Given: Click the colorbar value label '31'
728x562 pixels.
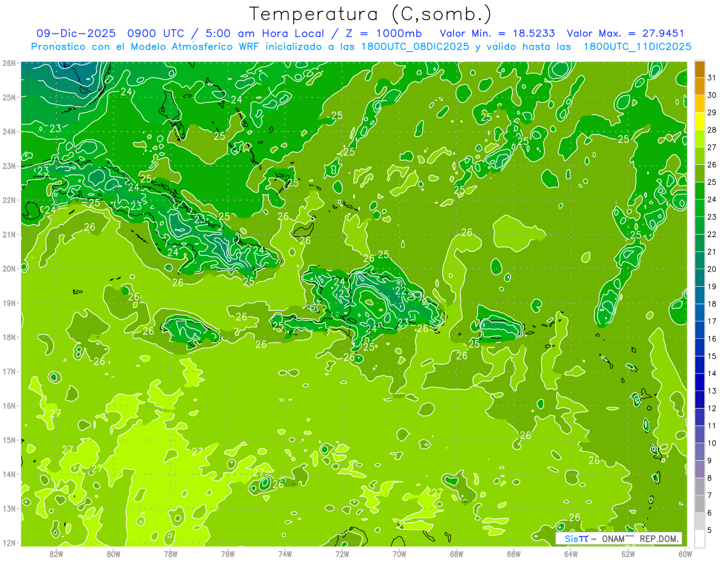Looking at the screenshot, I should [712, 78].
